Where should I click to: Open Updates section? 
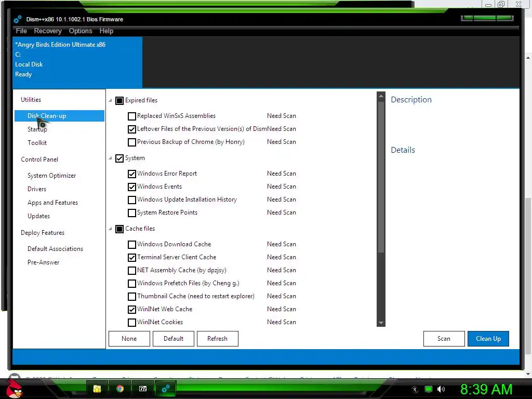point(38,216)
